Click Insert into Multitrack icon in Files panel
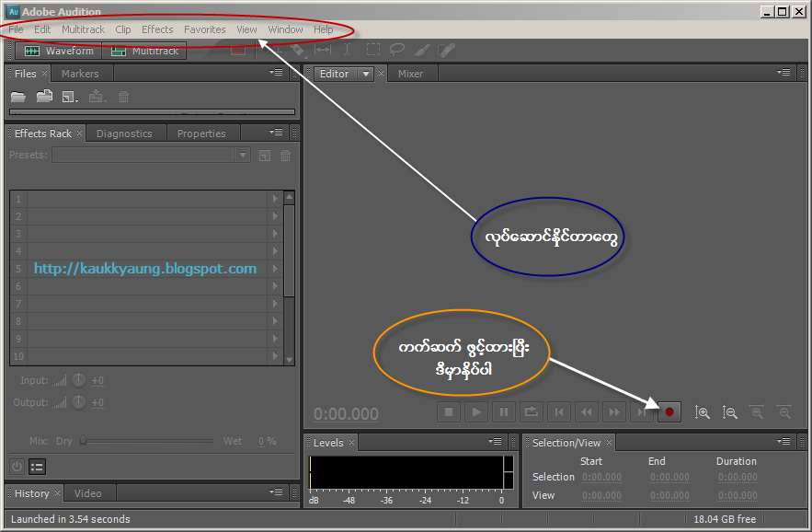 coord(97,97)
